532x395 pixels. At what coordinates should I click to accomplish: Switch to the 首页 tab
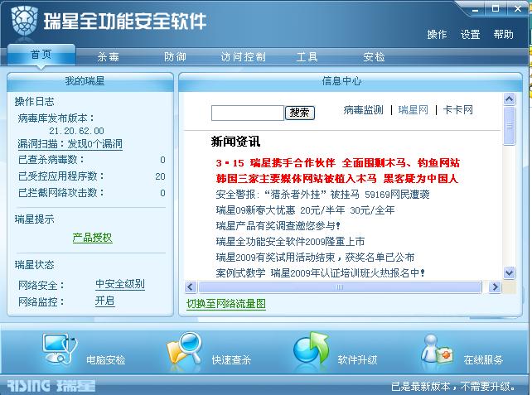click(x=41, y=55)
